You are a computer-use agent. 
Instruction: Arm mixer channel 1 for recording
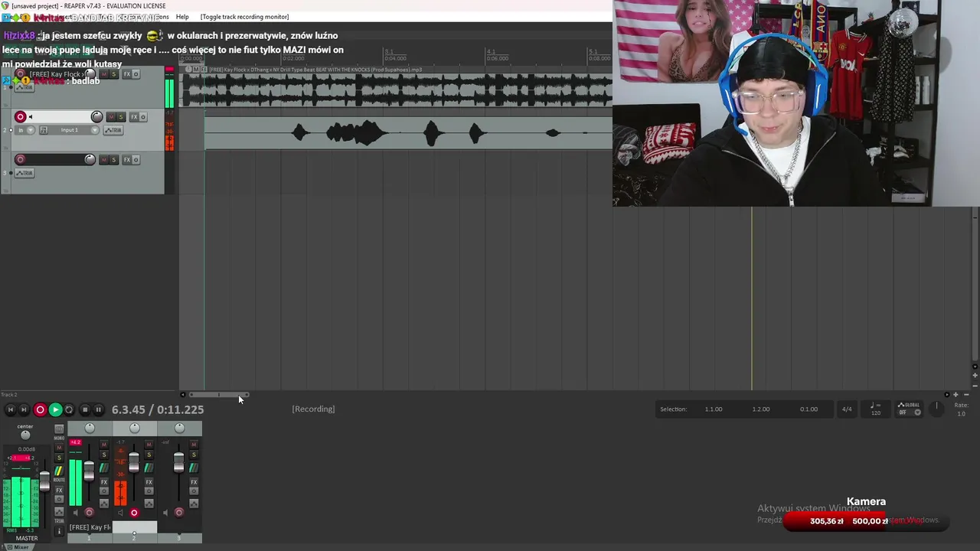point(90,513)
